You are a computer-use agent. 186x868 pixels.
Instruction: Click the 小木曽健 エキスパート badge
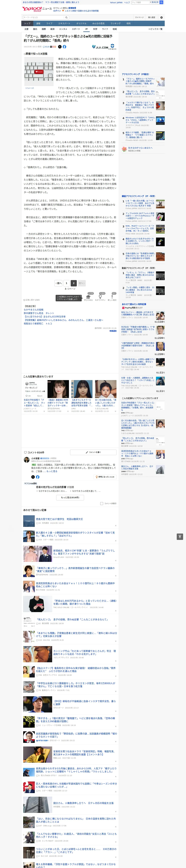tap(45, 458)
